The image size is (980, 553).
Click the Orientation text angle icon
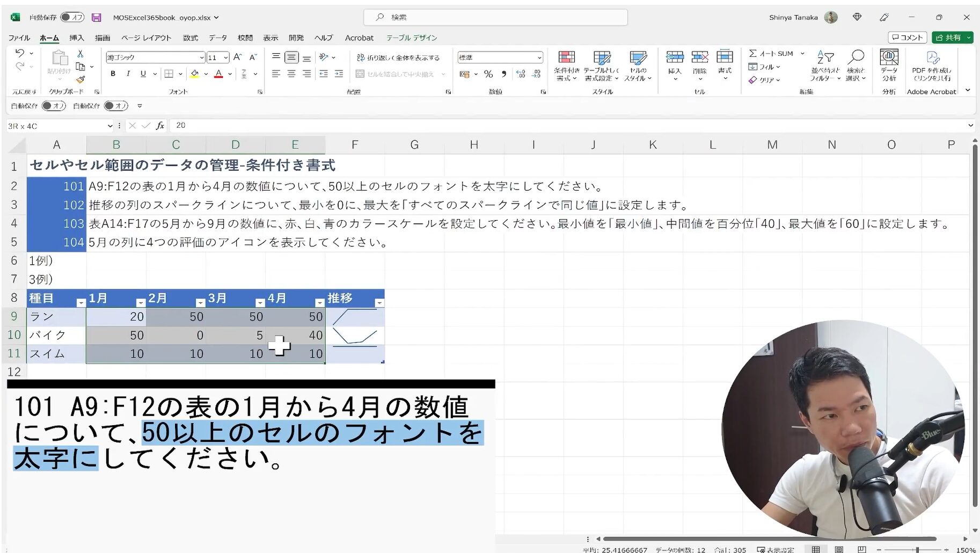(324, 57)
